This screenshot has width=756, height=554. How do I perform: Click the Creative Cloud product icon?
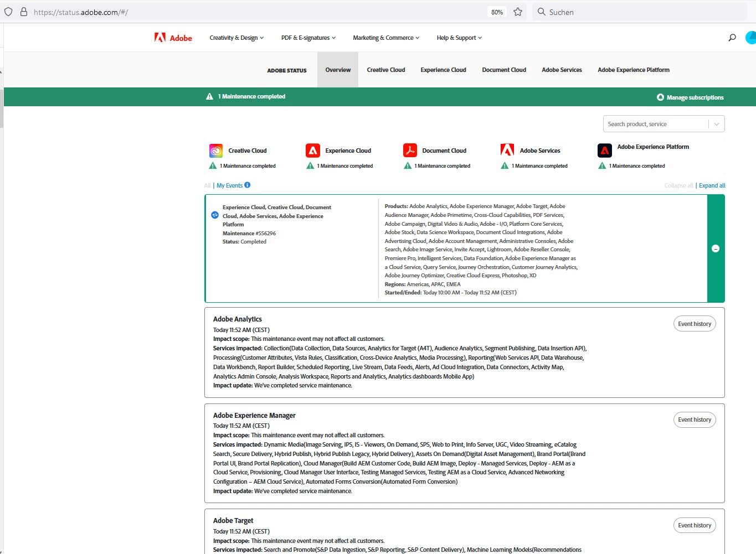(x=216, y=151)
